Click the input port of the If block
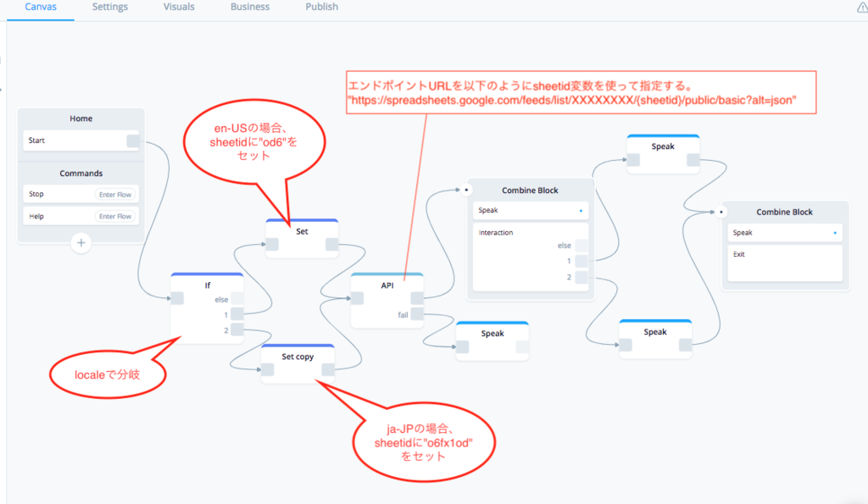This screenshot has height=504, width=868. click(x=178, y=296)
